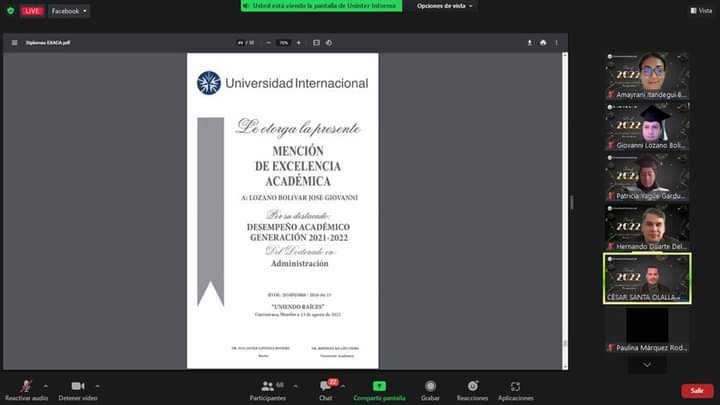The image size is (720, 405).
Task: Open the Chat panel
Action: 326,390
